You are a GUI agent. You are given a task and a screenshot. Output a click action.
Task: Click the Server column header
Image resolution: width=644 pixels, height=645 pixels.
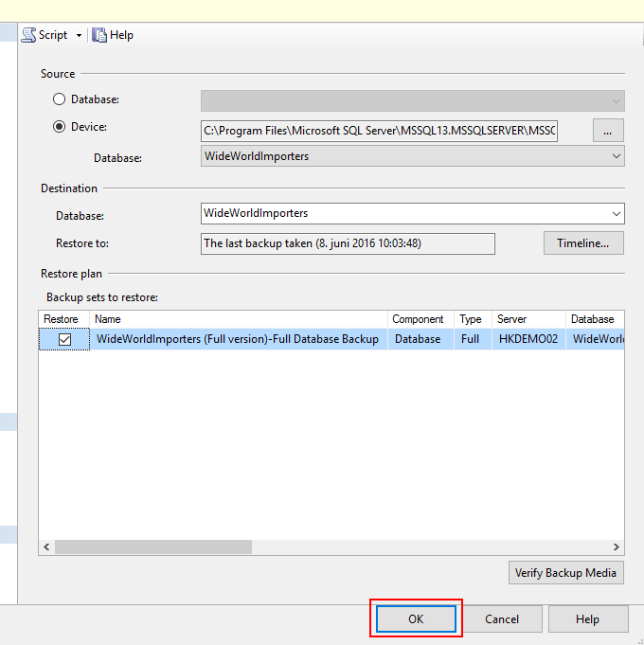pyautogui.click(x=528, y=319)
